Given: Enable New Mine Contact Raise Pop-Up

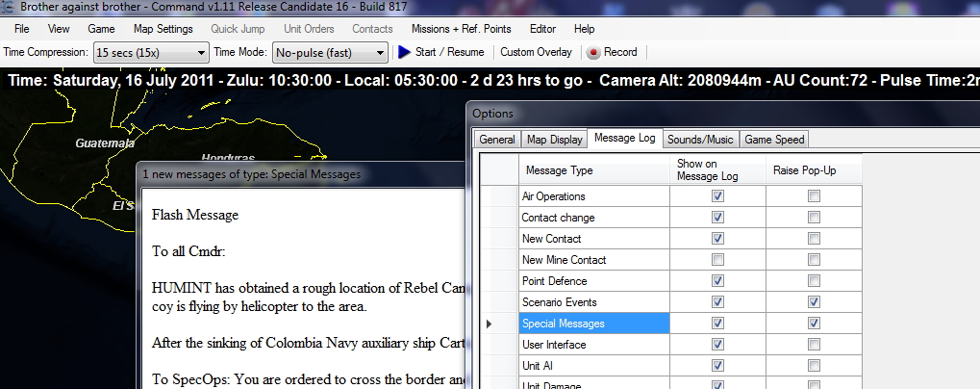Looking at the screenshot, I should click(x=814, y=260).
